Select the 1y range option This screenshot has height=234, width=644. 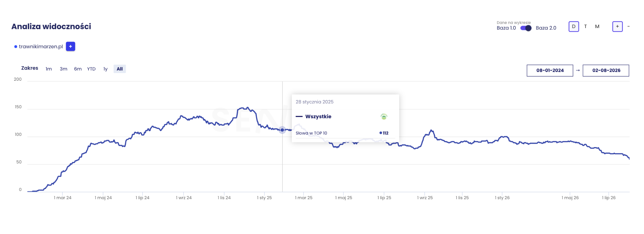(105, 69)
